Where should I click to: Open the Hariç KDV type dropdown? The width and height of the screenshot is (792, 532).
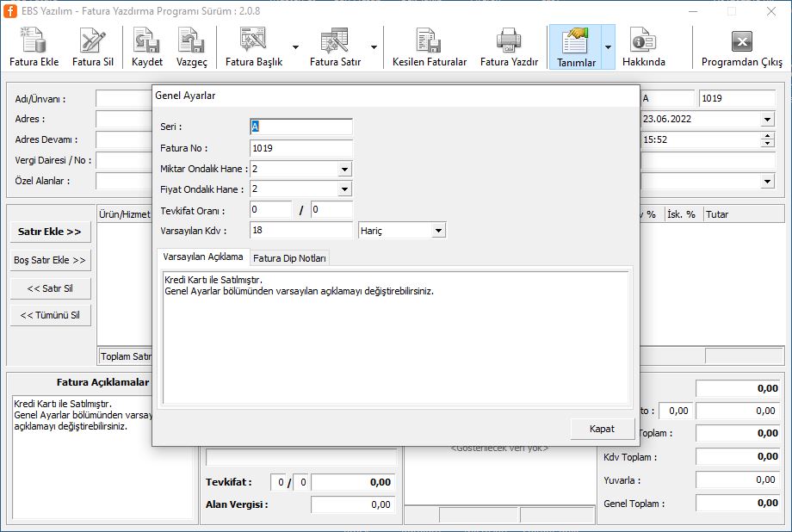438,231
